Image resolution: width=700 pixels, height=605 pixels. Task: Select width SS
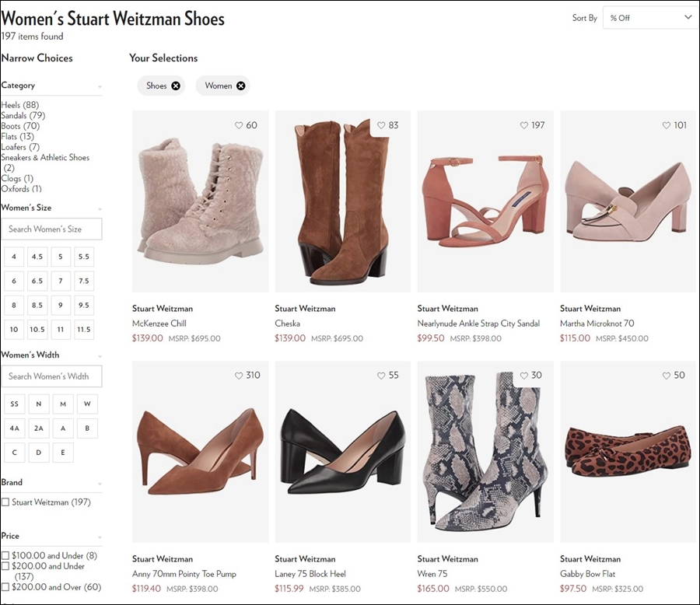(14, 404)
